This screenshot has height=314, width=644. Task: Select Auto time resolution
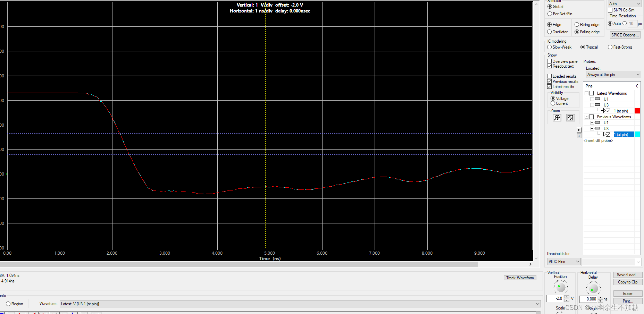click(610, 24)
